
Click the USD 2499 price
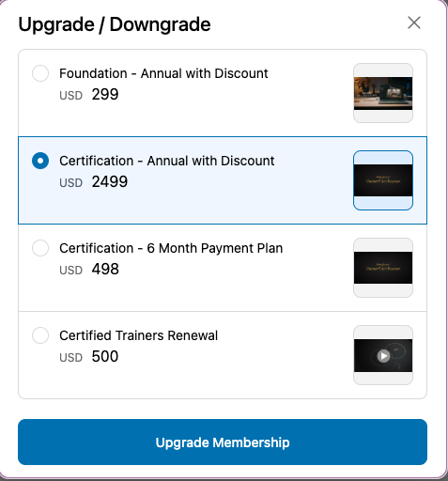[x=94, y=181]
